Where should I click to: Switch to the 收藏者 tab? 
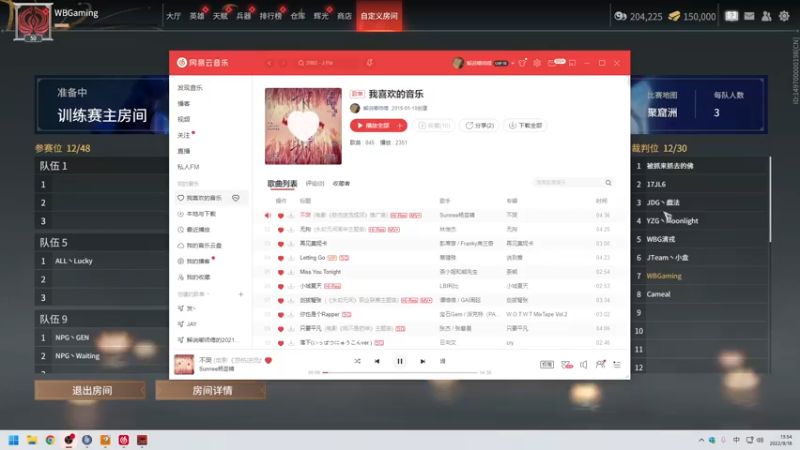point(341,184)
